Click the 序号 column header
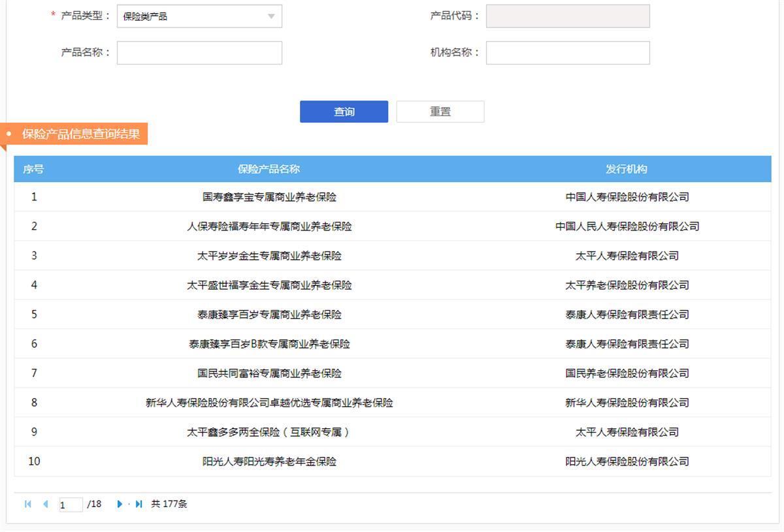Image resolution: width=784 pixels, height=532 pixels. [x=33, y=169]
